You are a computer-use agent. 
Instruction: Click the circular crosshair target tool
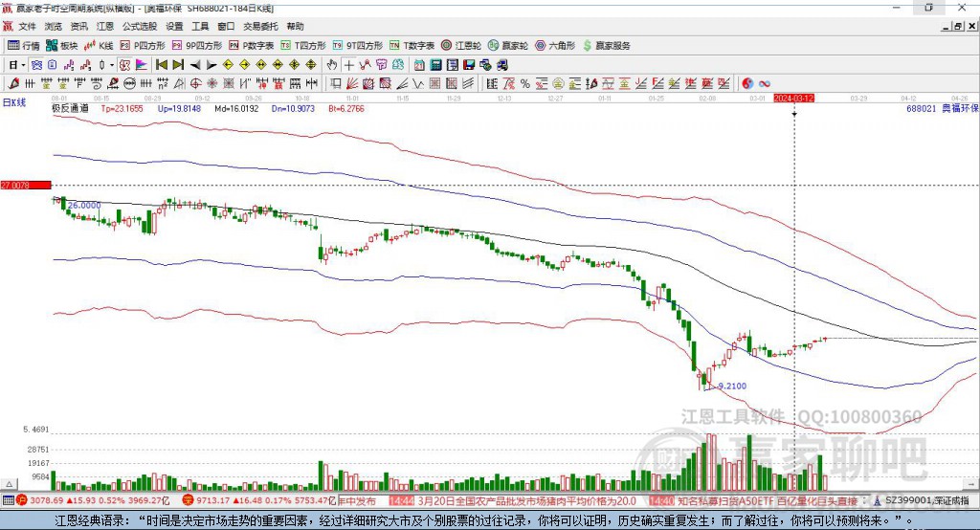click(195, 83)
